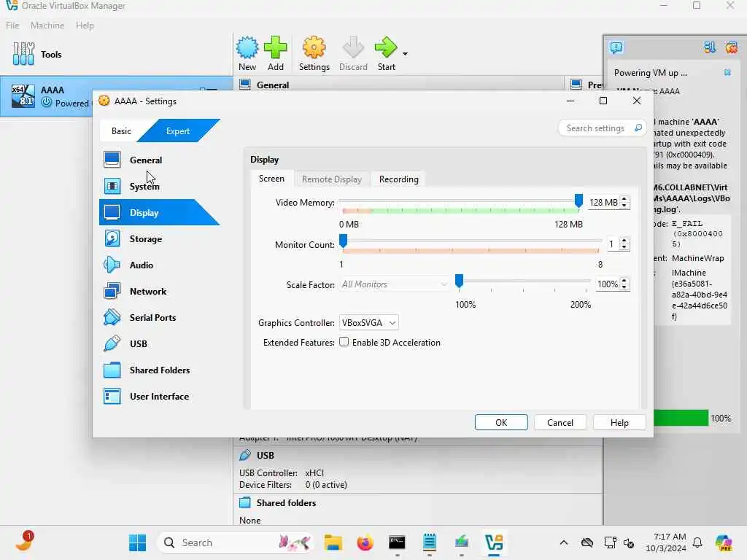Click the Video Memory slider handle
The width and height of the screenshot is (747, 560).
click(x=578, y=201)
